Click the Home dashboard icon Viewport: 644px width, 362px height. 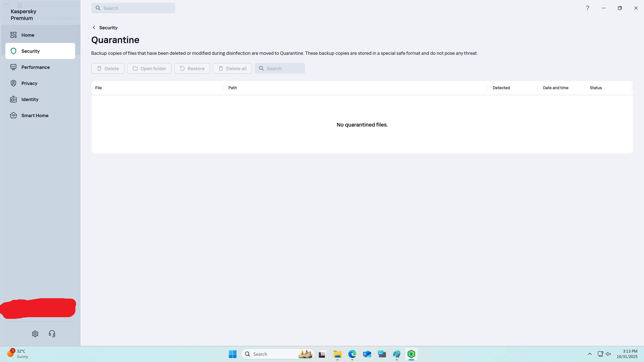[13, 35]
